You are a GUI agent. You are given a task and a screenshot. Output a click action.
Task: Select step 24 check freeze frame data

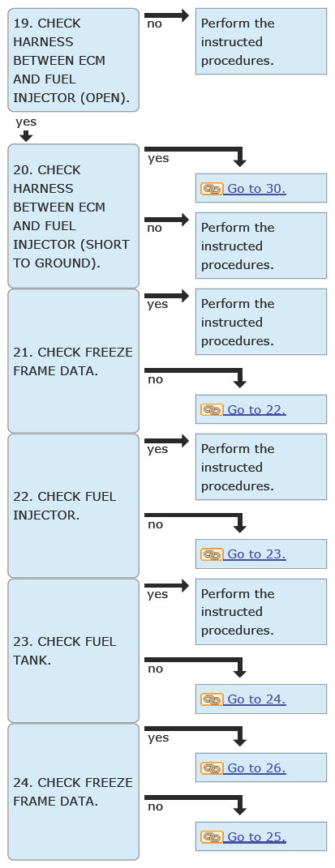[73, 792]
